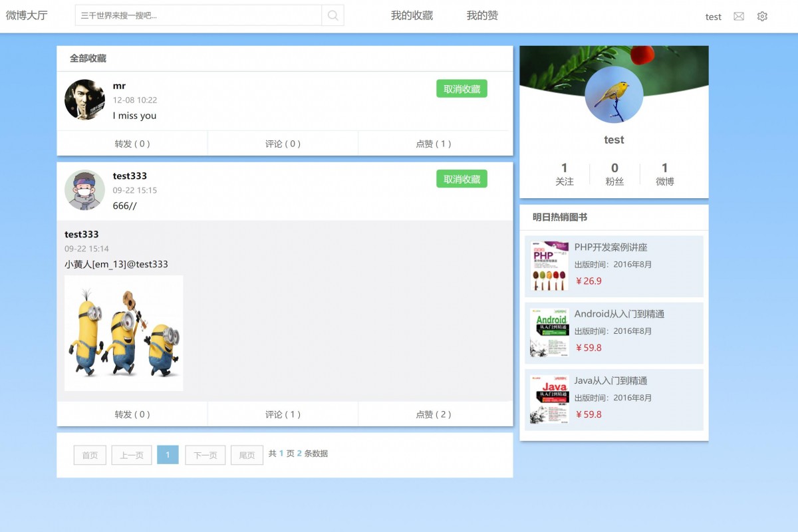The height and width of the screenshot is (532, 798).
Task: Switch to the 我的赞 section
Action: coord(482,15)
